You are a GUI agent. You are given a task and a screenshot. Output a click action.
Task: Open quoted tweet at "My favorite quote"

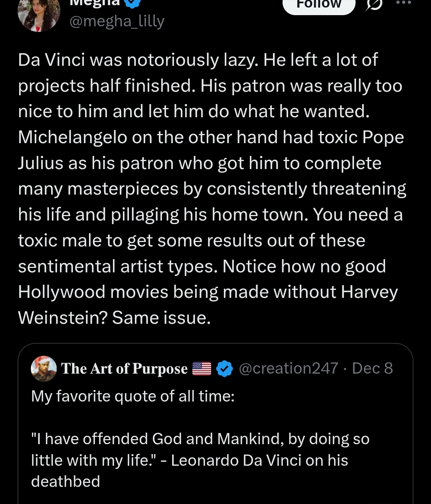click(133, 396)
